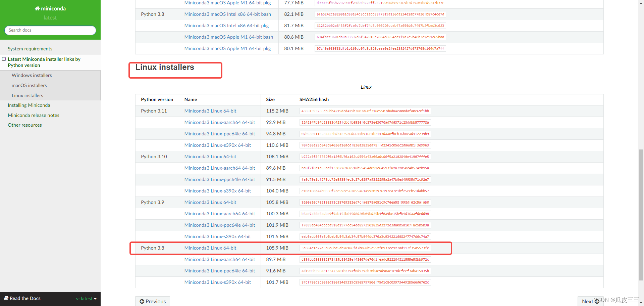Image resolution: width=644 pixels, height=306 pixels.
Task: Click the 115.2 MiB size cell
Action: 277,111
